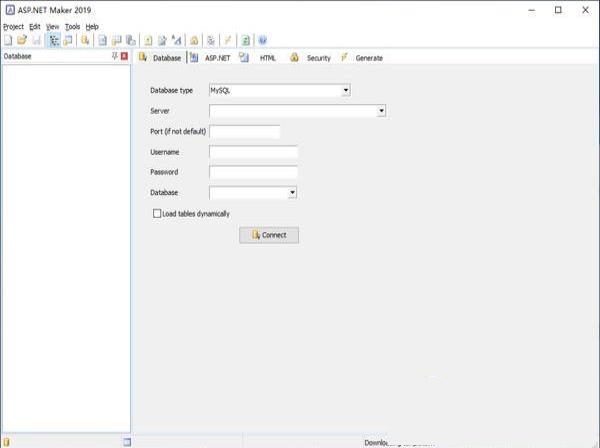Open the Tools menu
600x448 pixels.
[x=72, y=27]
